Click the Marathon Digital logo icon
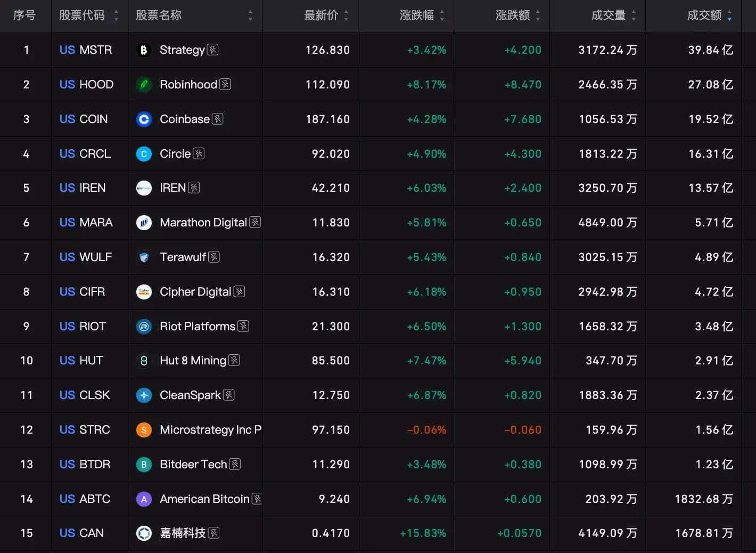 pos(144,223)
